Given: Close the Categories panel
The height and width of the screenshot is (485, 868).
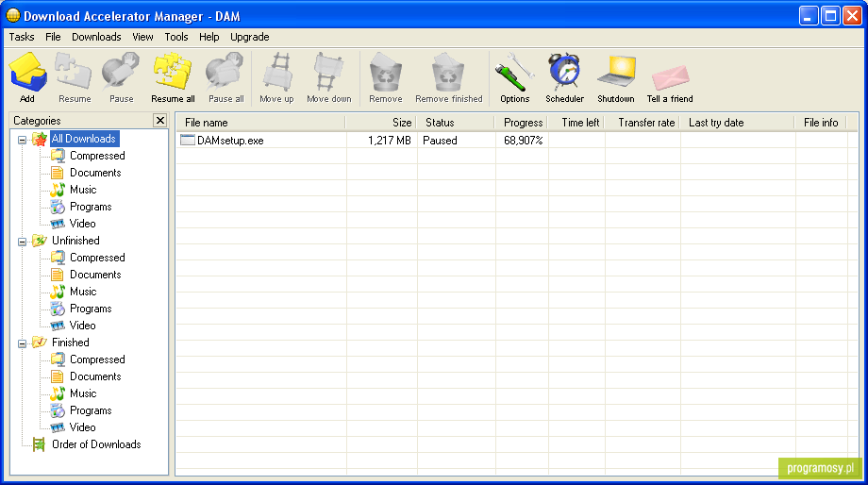Looking at the screenshot, I should [x=160, y=120].
